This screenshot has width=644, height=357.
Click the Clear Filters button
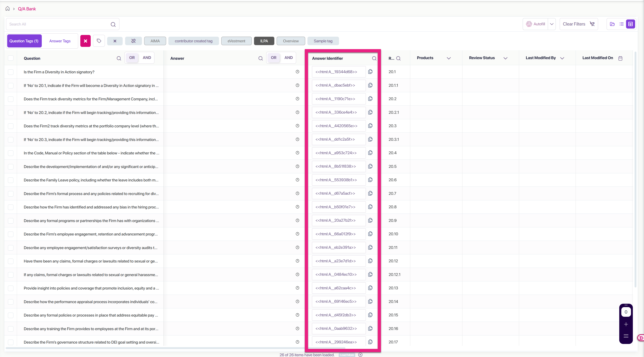[578, 24]
